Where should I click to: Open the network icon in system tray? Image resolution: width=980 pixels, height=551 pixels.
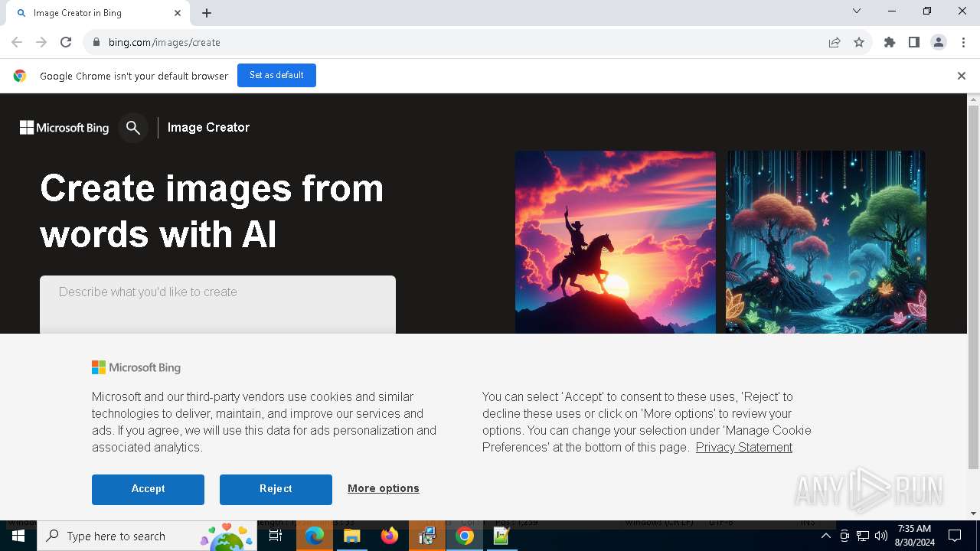tap(863, 536)
